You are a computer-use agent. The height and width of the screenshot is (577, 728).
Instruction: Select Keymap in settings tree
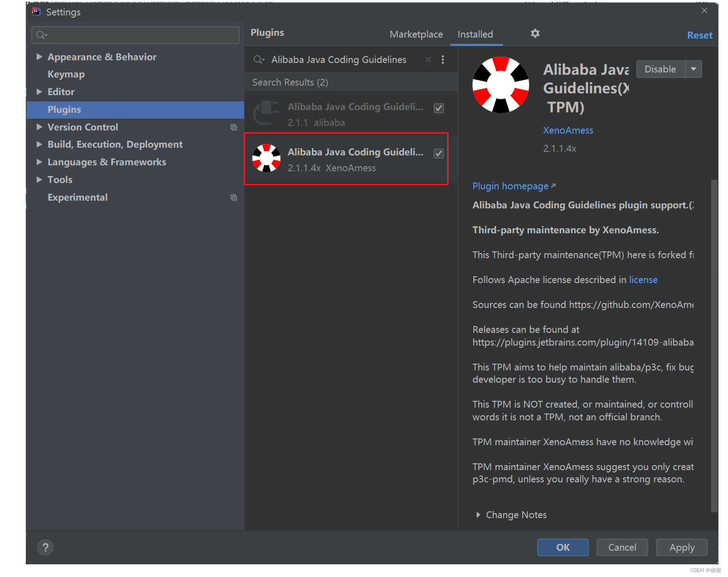pyautogui.click(x=66, y=74)
